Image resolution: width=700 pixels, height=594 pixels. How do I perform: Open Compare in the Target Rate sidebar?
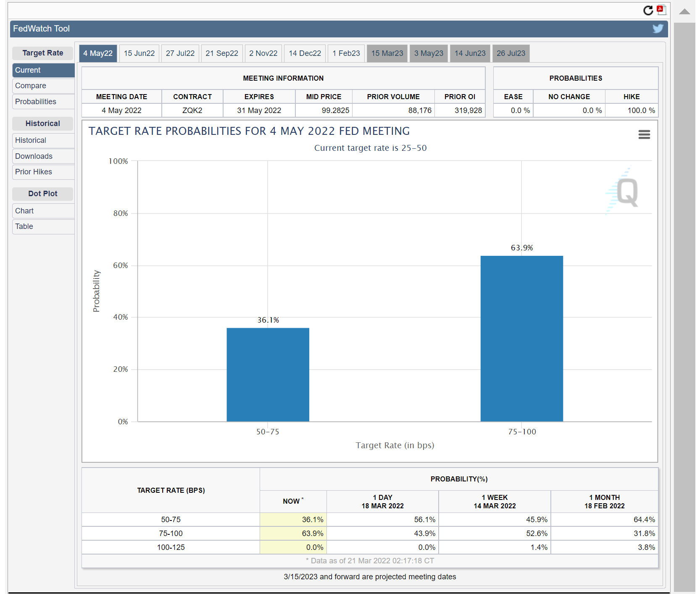(x=31, y=86)
